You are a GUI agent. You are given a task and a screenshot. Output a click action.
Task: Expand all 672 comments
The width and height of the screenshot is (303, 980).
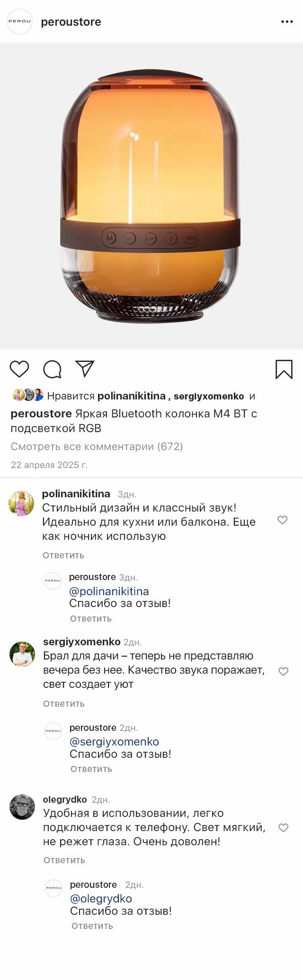97,446
